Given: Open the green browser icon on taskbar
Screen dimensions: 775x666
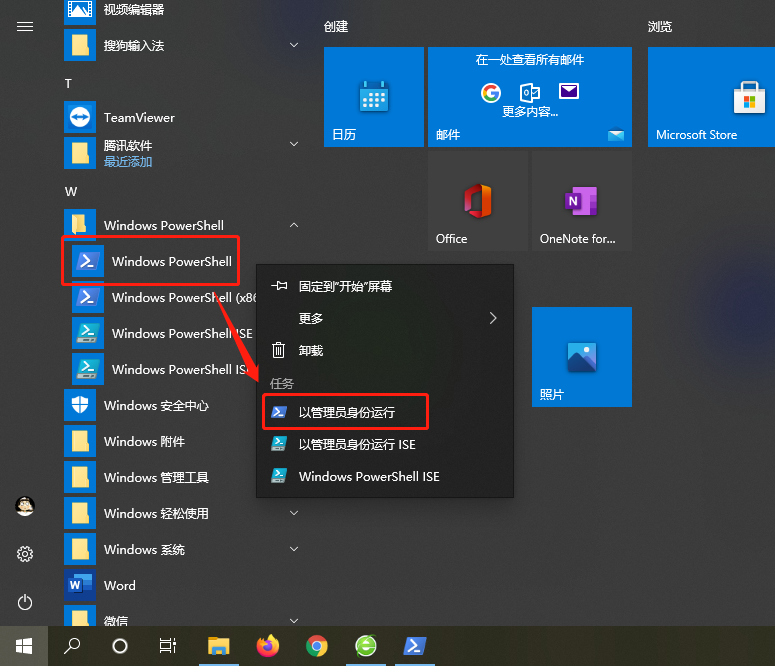Looking at the screenshot, I should pos(366,646).
